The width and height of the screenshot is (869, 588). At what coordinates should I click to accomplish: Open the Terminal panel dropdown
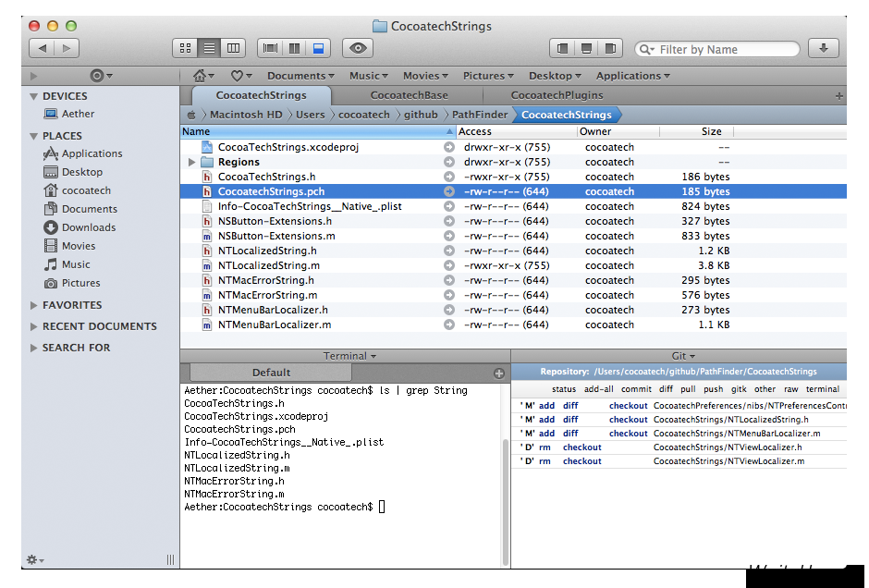pos(349,356)
